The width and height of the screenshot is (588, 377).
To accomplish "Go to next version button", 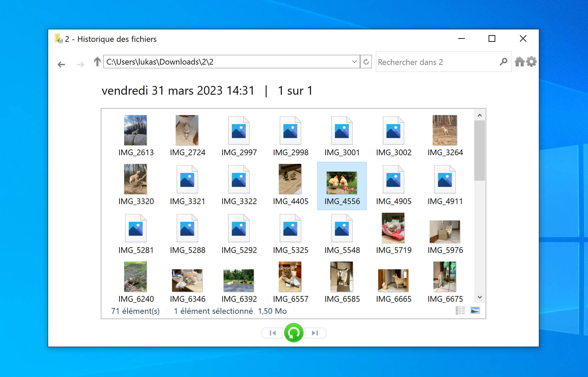I will [x=315, y=333].
